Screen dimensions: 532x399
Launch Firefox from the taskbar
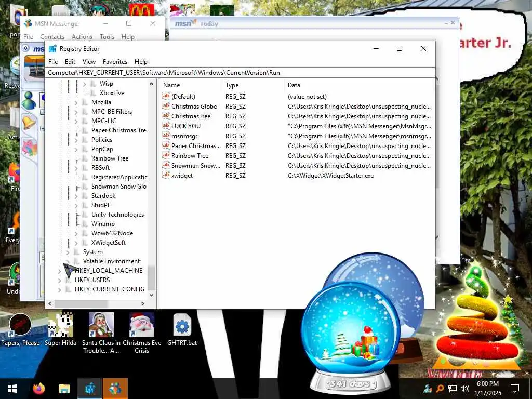tap(38, 389)
